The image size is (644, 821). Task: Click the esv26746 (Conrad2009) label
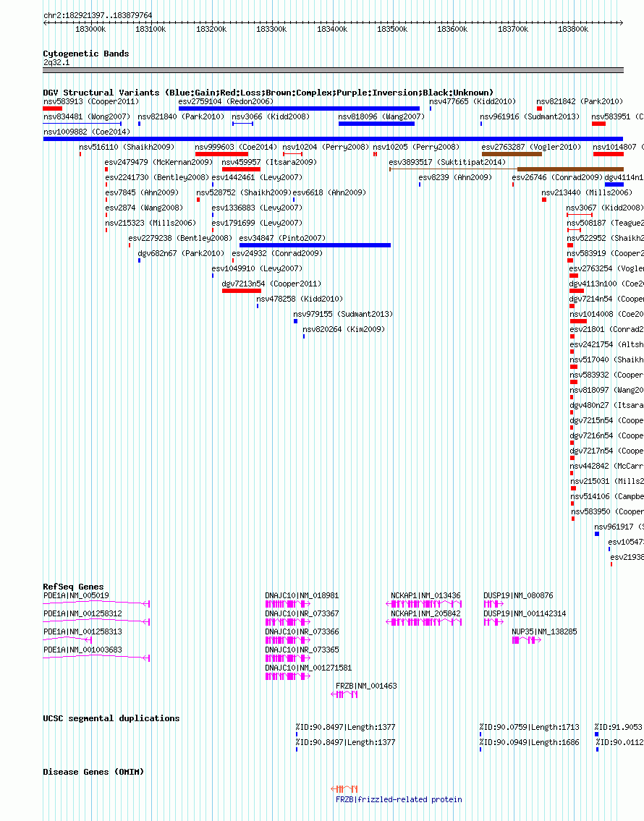click(558, 177)
